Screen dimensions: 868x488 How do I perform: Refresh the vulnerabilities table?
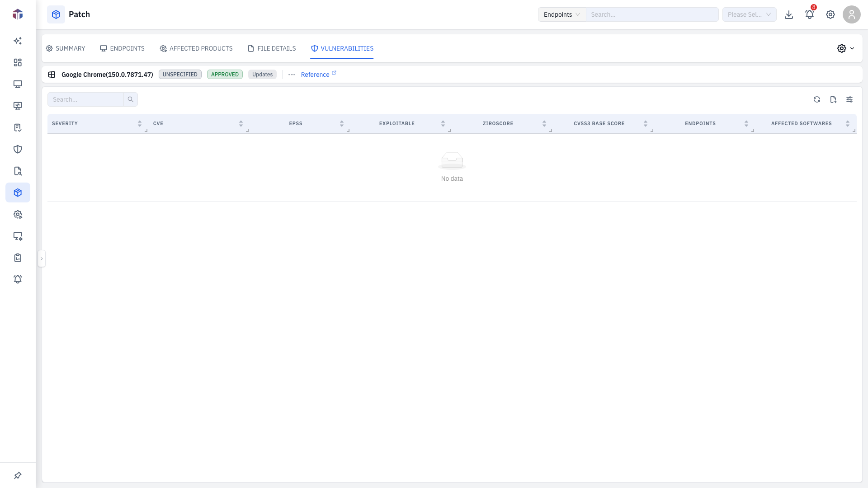pos(817,99)
